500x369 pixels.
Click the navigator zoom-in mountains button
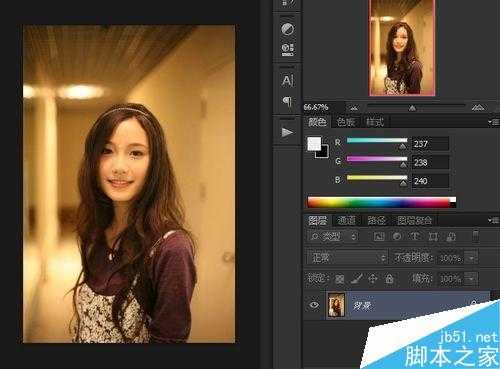point(478,107)
